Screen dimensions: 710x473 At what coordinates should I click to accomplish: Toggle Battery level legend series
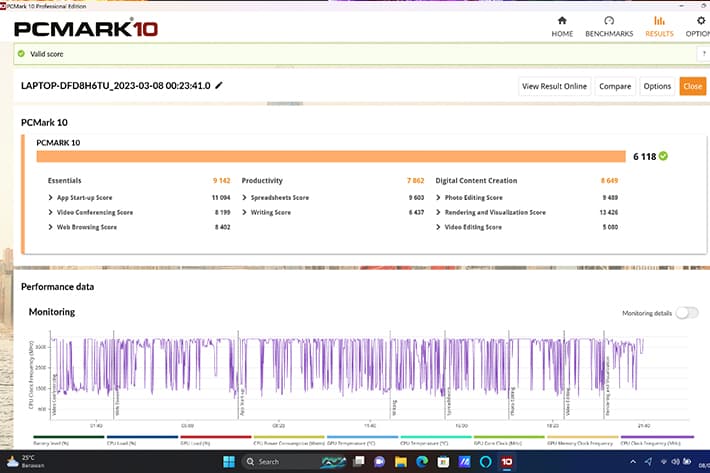coord(68,441)
